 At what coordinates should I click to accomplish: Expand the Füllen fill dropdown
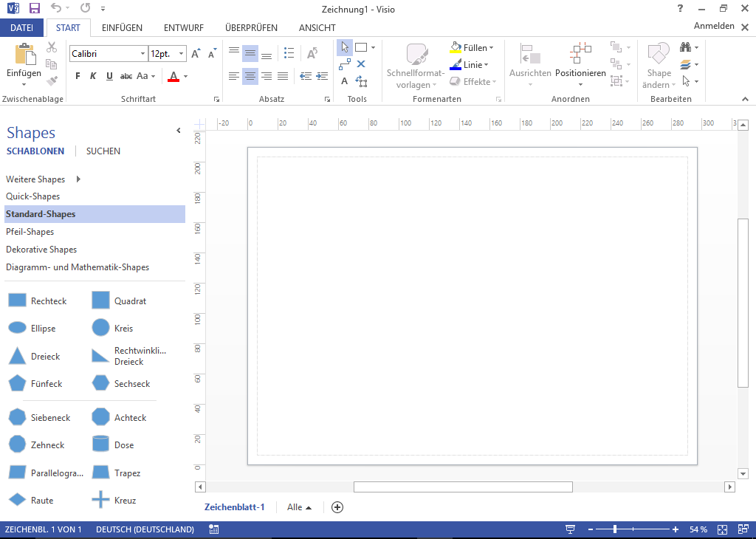pyautogui.click(x=492, y=48)
